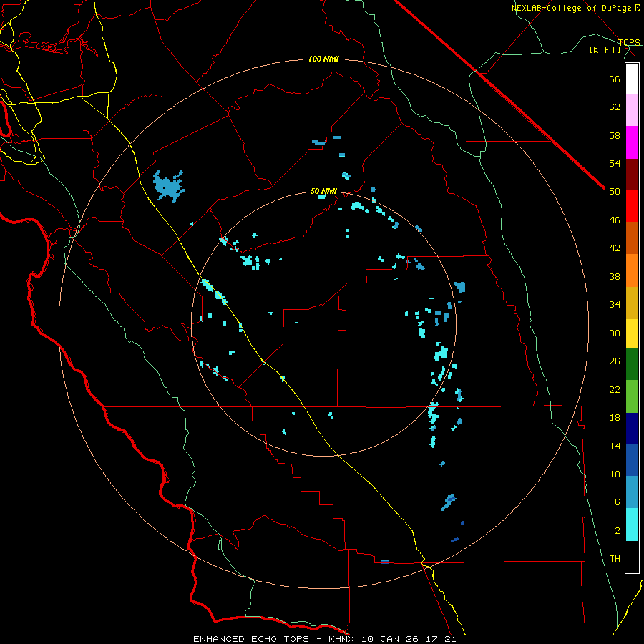Click the legend value 6
The image size is (644, 644).
click(618, 502)
